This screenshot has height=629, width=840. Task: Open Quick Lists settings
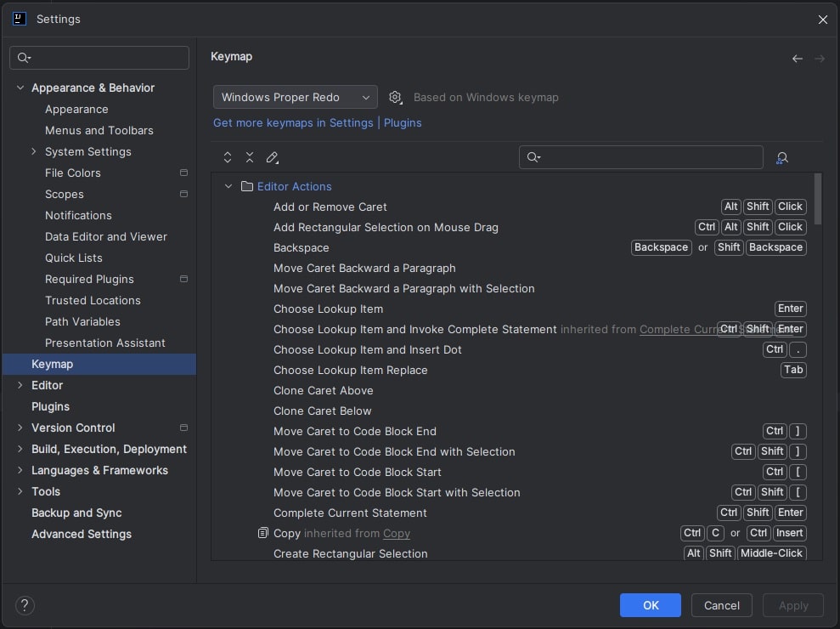[x=73, y=258]
